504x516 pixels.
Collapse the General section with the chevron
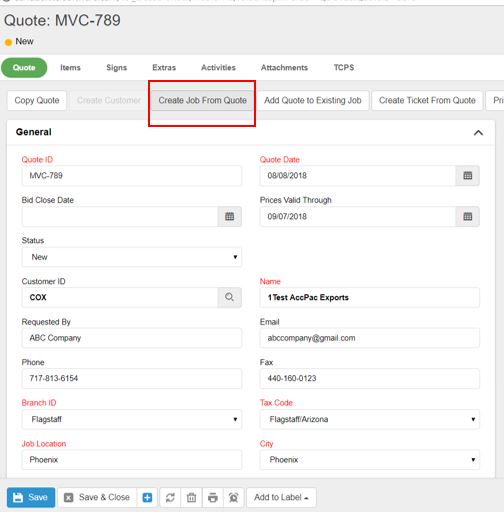(x=478, y=133)
